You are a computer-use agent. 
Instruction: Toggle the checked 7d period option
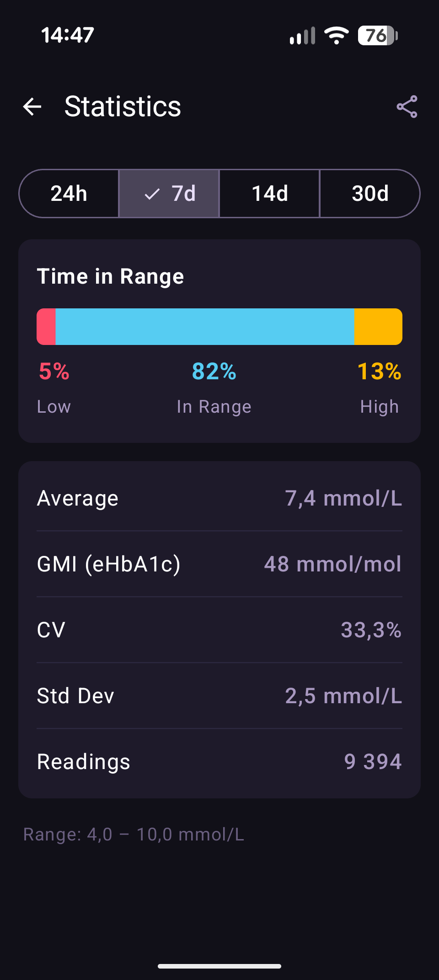[169, 194]
